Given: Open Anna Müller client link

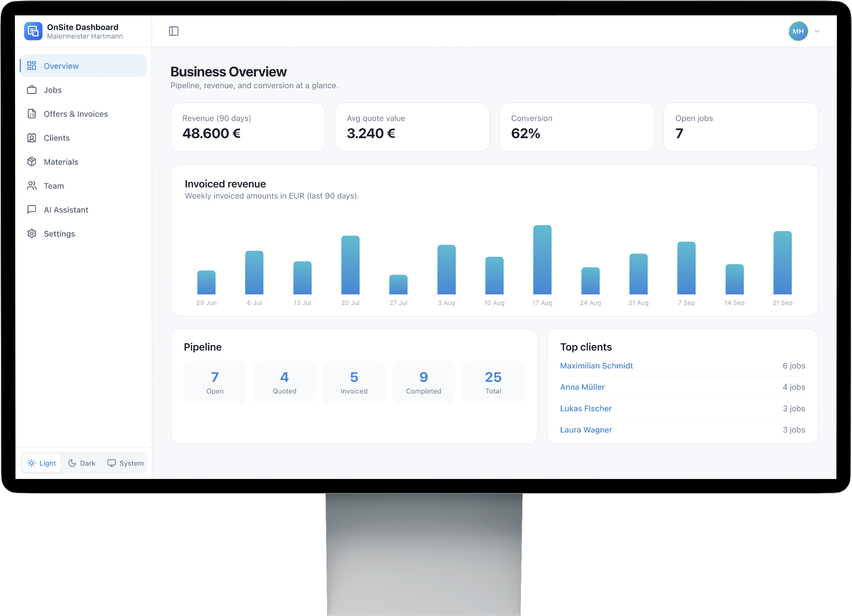Looking at the screenshot, I should [x=582, y=388].
